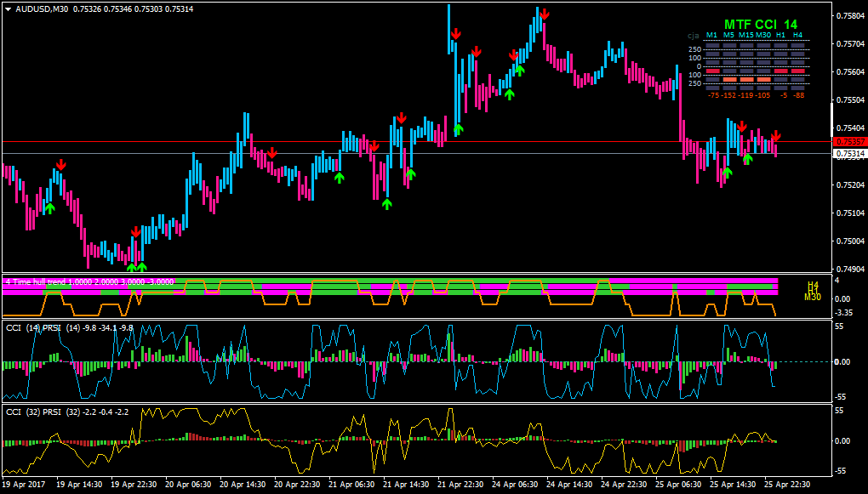Click the H1 column header in MTF CCI
The image size is (868, 494).
(x=780, y=36)
